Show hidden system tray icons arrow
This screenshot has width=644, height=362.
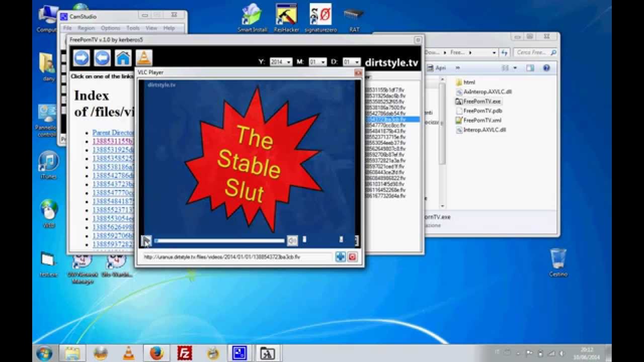tap(518, 353)
